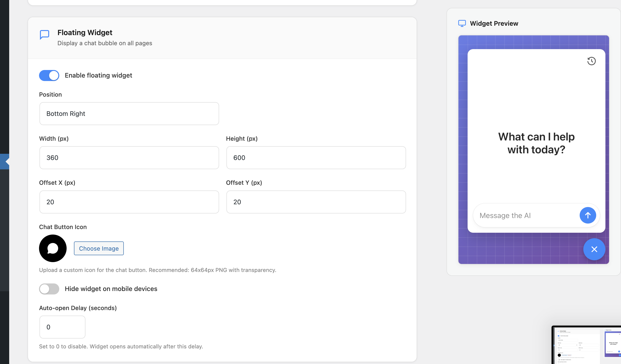Close widget with blue X bubble
The image size is (621, 364).
(594, 249)
